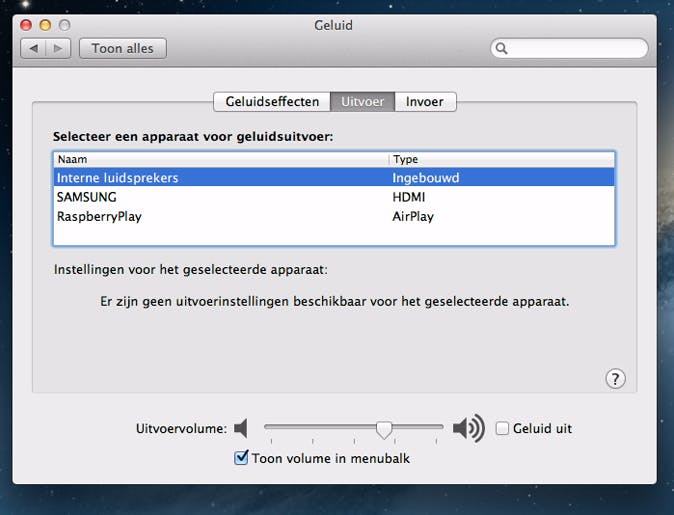
Task: Click the low volume speaker icon
Action: click(241, 428)
